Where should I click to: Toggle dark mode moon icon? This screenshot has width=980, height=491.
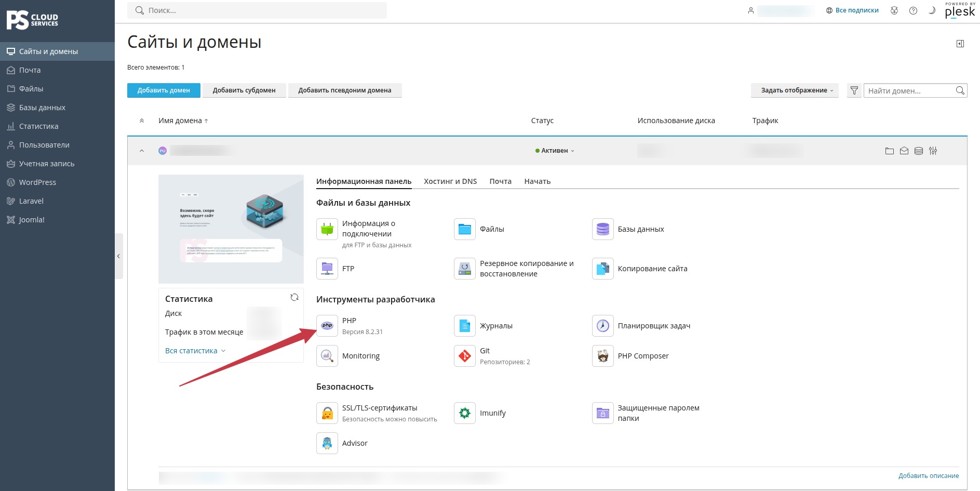[932, 10]
